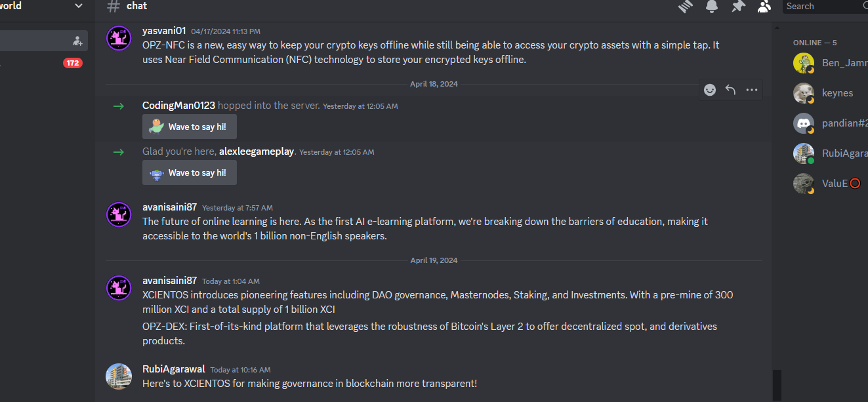Click the member list scroll-up arrow
The image size is (868, 402).
tap(777, 28)
